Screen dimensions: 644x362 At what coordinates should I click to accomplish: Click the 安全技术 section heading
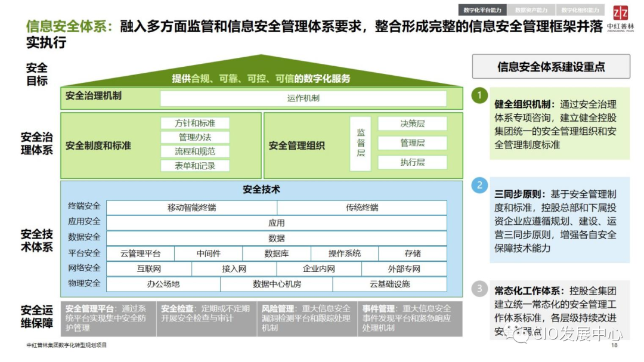261,190
